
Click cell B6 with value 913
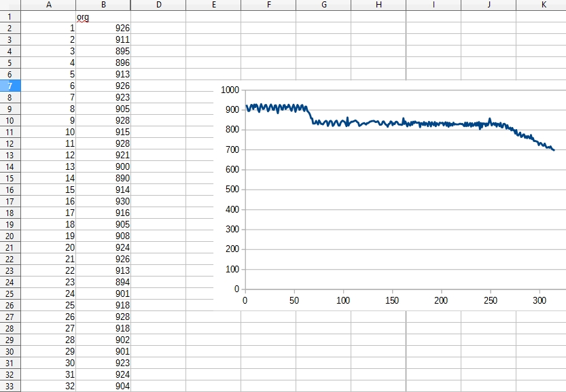tap(103, 74)
